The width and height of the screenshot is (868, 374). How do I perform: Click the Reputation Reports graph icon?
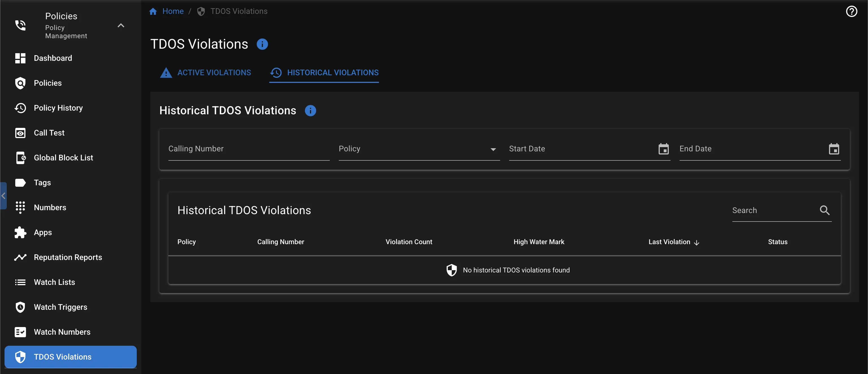pyautogui.click(x=20, y=257)
